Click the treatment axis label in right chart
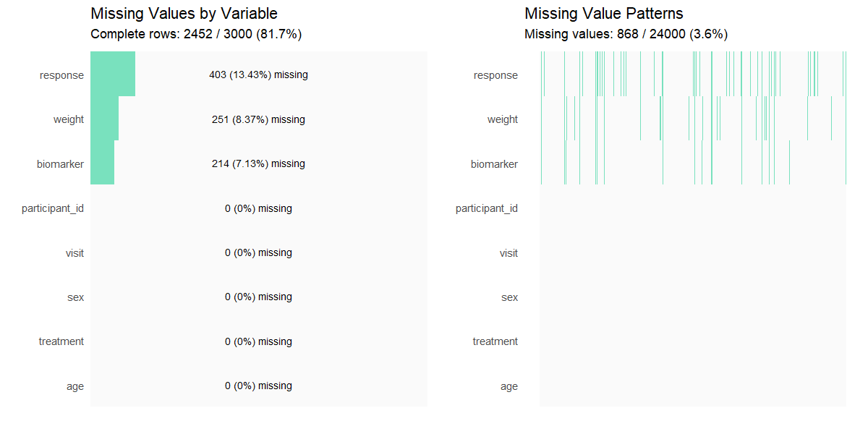This screenshot has width=868, height=434. pos(495,341)
